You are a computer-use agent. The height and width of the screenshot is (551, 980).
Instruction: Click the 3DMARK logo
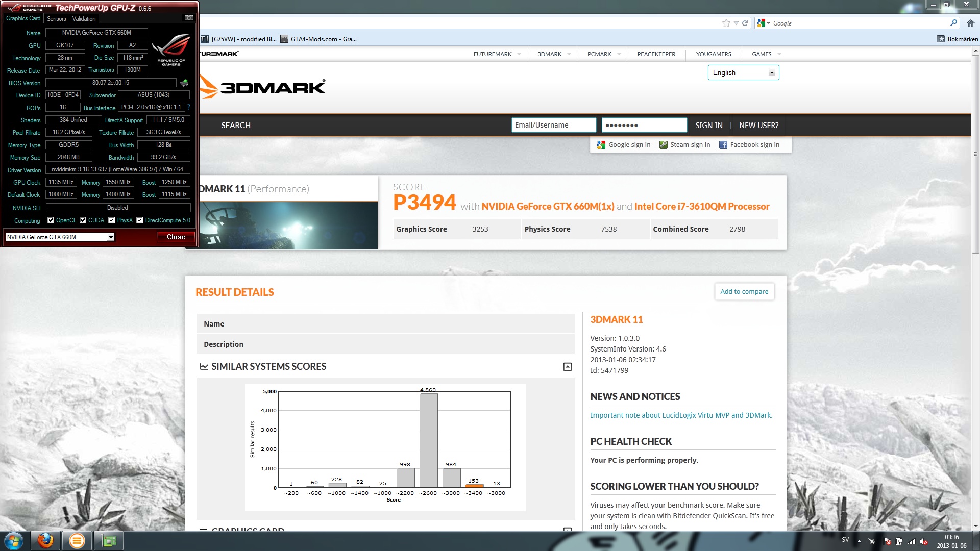262,87
